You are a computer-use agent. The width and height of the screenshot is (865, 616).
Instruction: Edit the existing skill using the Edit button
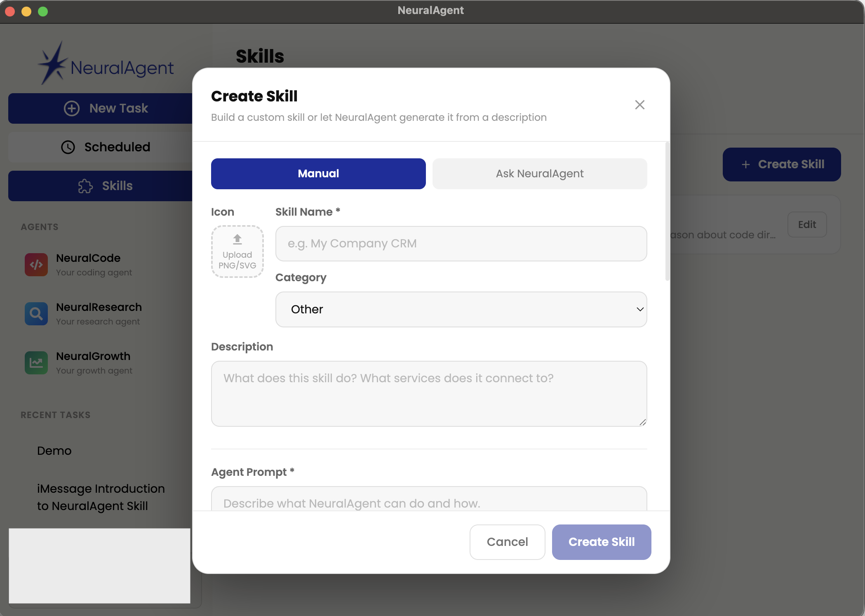tap(806, 224)
